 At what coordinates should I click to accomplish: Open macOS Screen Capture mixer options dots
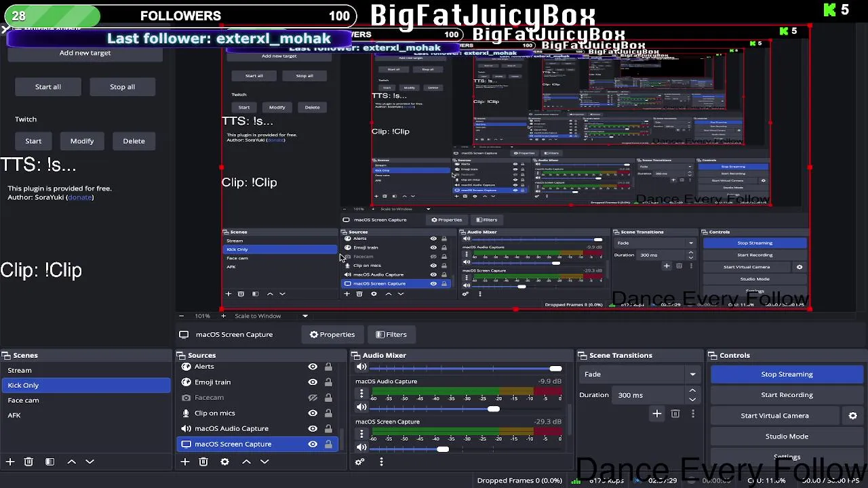click(x=361, y=434)
